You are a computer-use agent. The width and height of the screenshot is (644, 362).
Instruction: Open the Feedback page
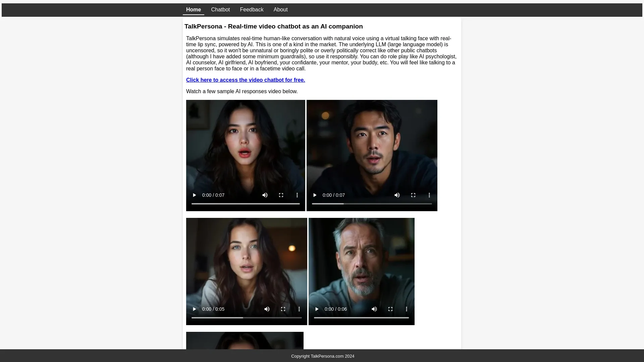click(252, 10)
